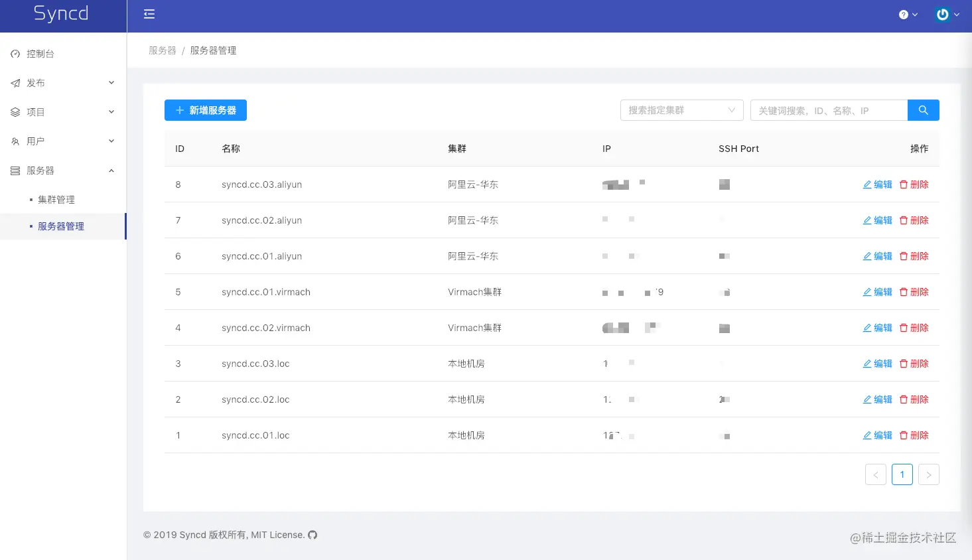Click the 发布 paper plane icon
This screenshot has width=972, height=560.
pyautogui.click(x=15, y=83)
